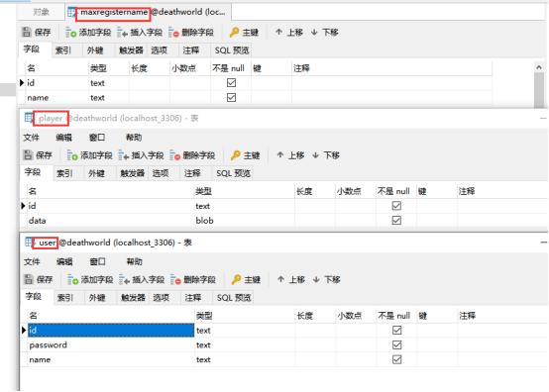Toggle not-null for player id field

point(396,206)
